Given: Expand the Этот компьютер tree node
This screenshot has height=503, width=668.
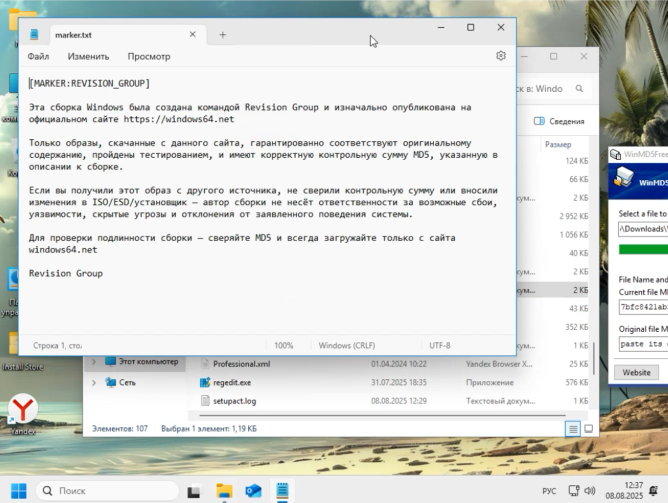Looking at the screenshot, I should 94,361.
